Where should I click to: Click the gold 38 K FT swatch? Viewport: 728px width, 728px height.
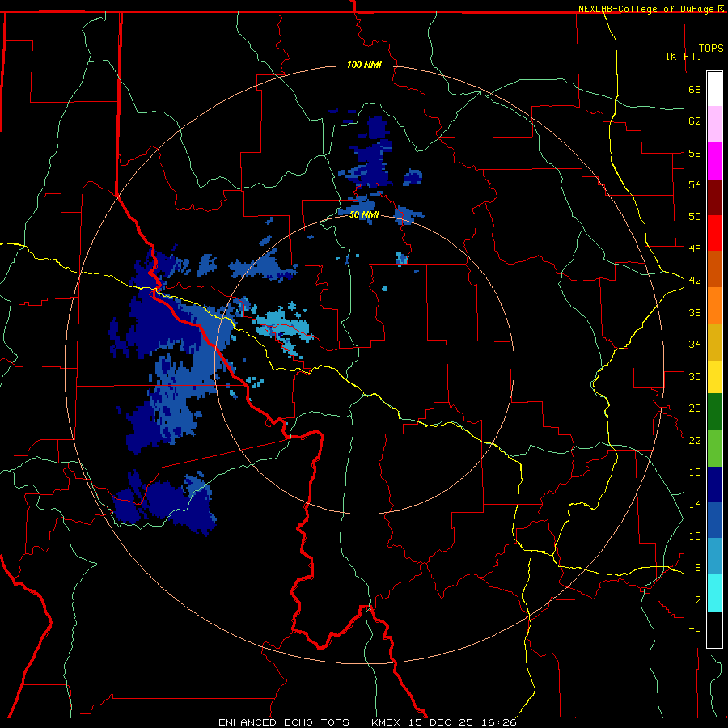(714, 341)
